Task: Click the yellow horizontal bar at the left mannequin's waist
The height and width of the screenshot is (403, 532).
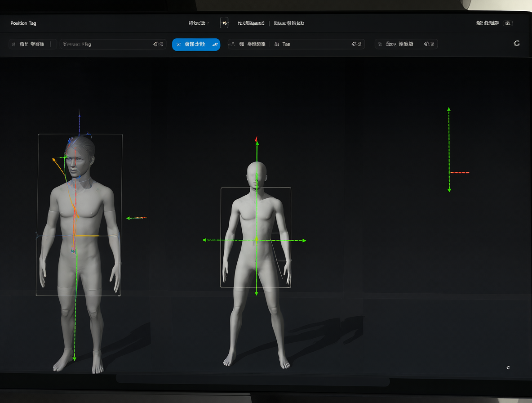Action: pos(87,236)
